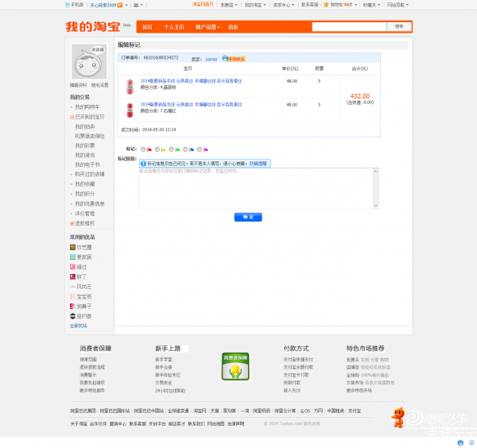Select the red flag radio button
The image size is (477, 448).
click(x=143, y=149)
